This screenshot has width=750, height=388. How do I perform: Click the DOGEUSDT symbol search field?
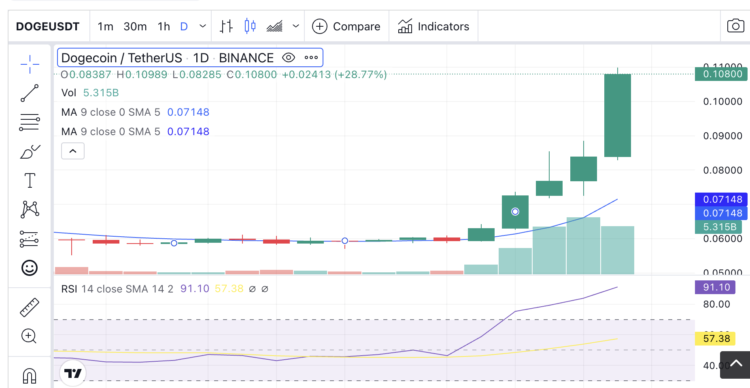pyautogui.click(x=47, y=26)
